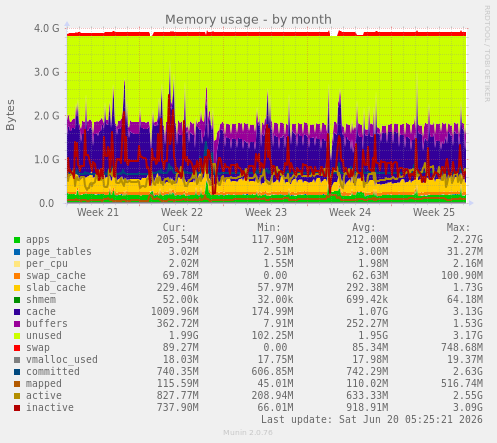
Task: Click the '0.0' y-axis label
Action: 47,203
